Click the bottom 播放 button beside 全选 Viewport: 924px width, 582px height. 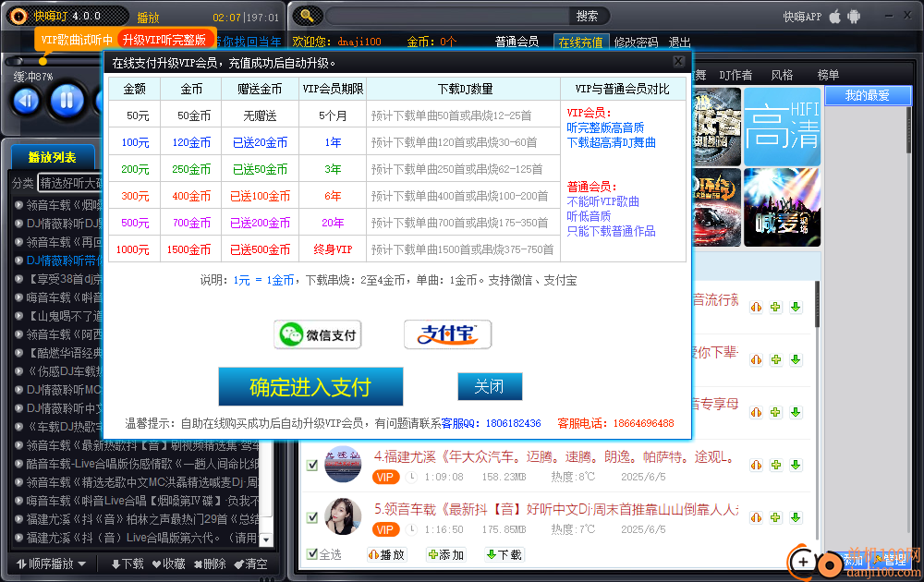[386, 554]
